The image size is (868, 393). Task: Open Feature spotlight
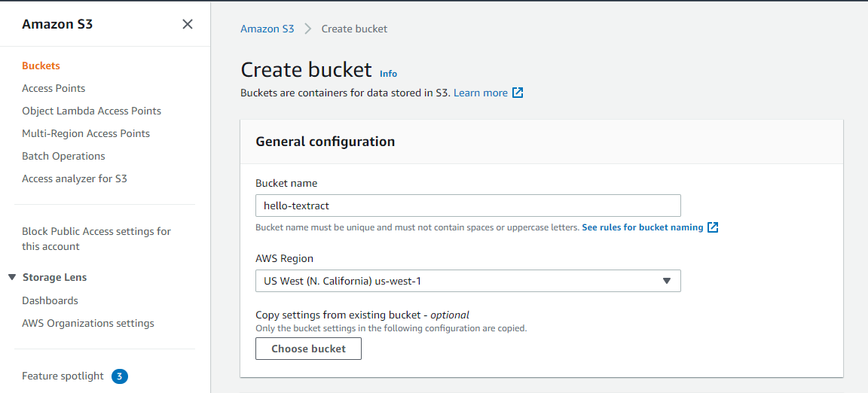pyautogui.click(x=63, y=376)
